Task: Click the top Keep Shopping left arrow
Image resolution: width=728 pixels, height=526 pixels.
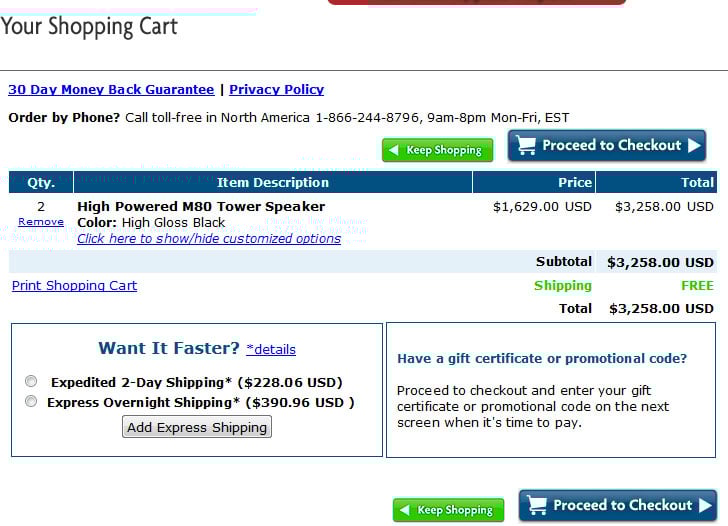Action: (396, 151)
